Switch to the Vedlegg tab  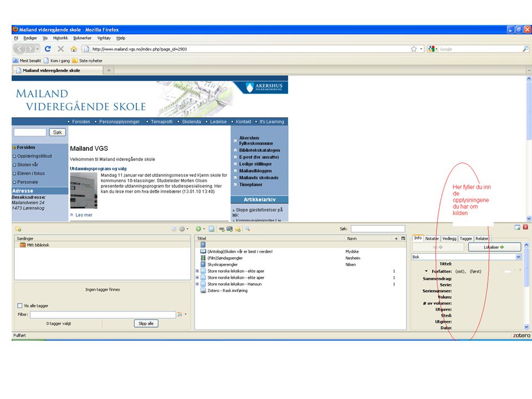coord(449,238)
